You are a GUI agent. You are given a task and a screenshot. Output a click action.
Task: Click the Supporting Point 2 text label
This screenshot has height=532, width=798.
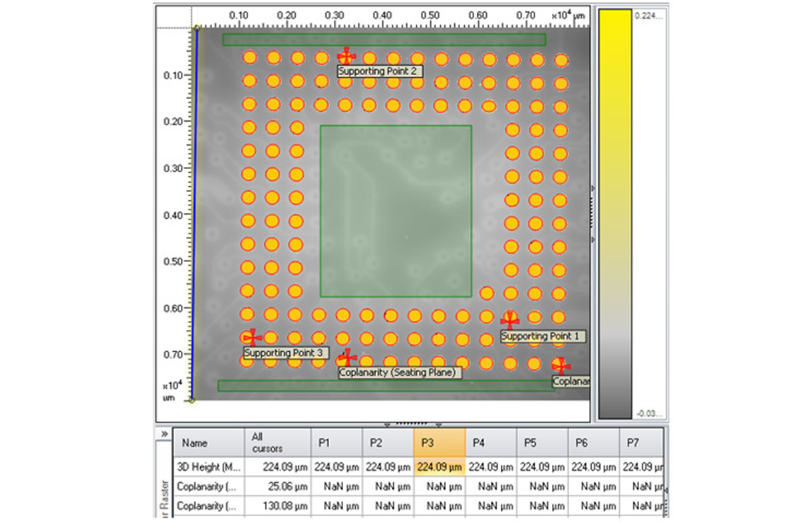point(380,71)
